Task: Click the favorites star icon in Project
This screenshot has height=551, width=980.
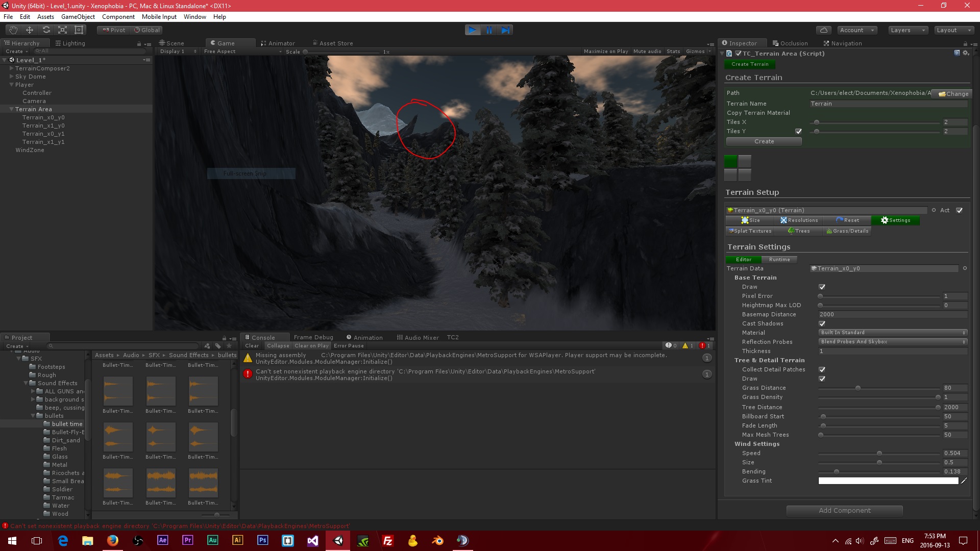Action: (x=229, y=346)
